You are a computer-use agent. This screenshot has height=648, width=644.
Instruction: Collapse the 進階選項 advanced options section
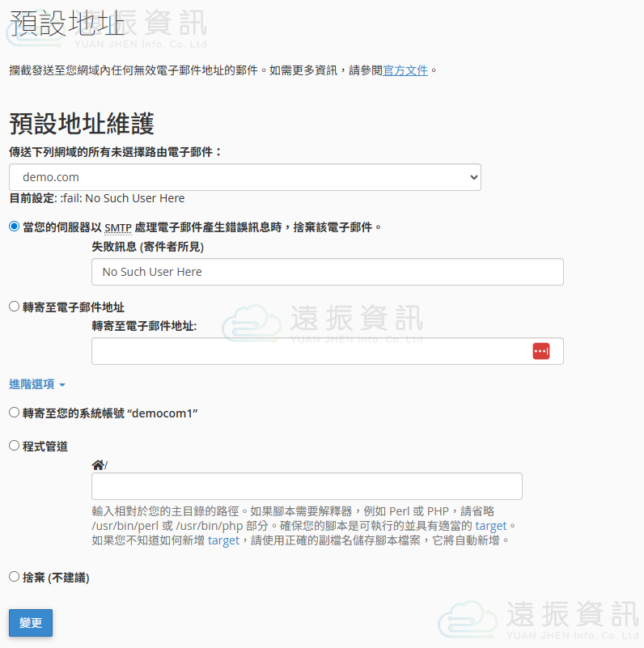click(37, 384)
